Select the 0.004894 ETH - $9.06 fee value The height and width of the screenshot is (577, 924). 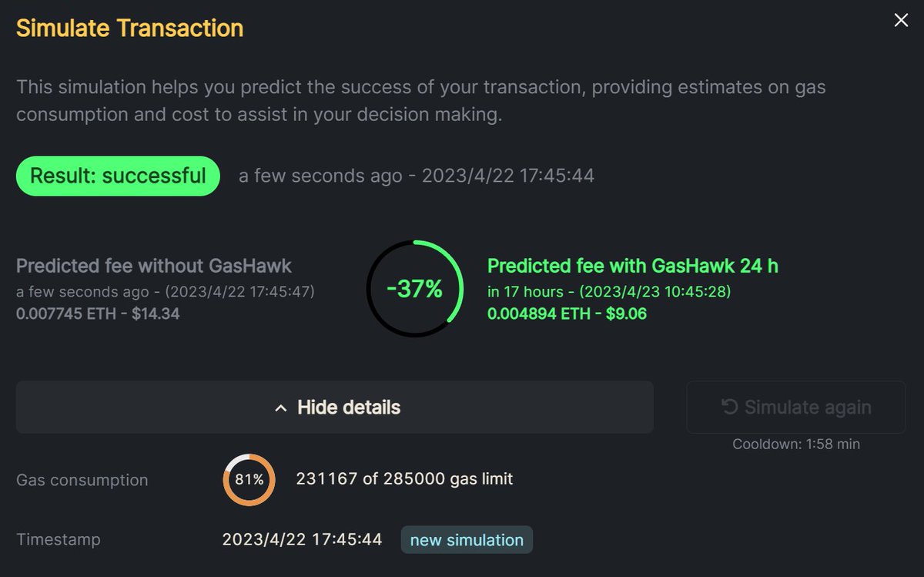coord(567,314)
